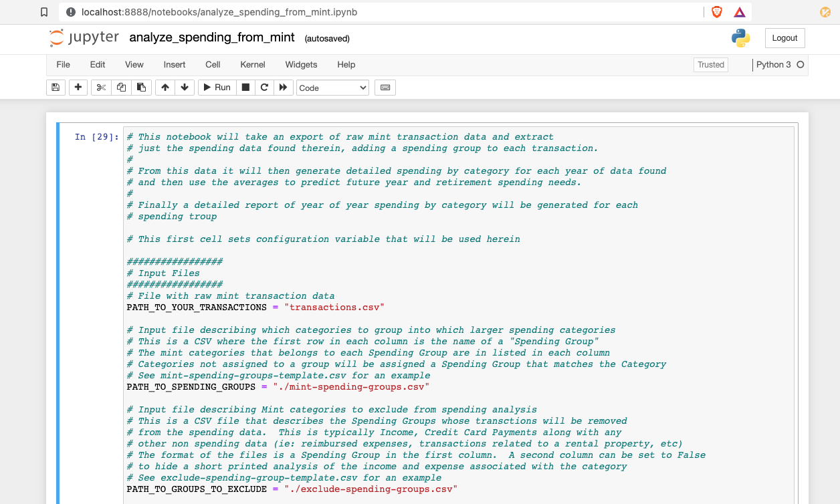Click the "transactions.csv" string in code
This screenshot has width=840, height=504.
coord(334,307)
